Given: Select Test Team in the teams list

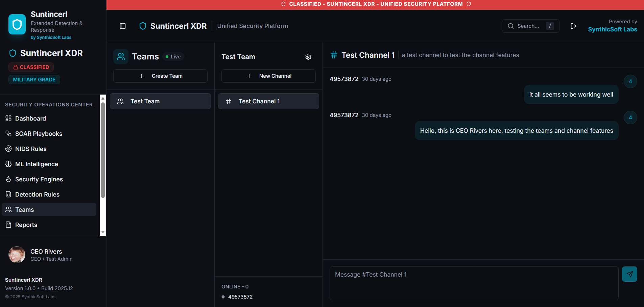Looking at the screenshot, I should coord(160,101).
